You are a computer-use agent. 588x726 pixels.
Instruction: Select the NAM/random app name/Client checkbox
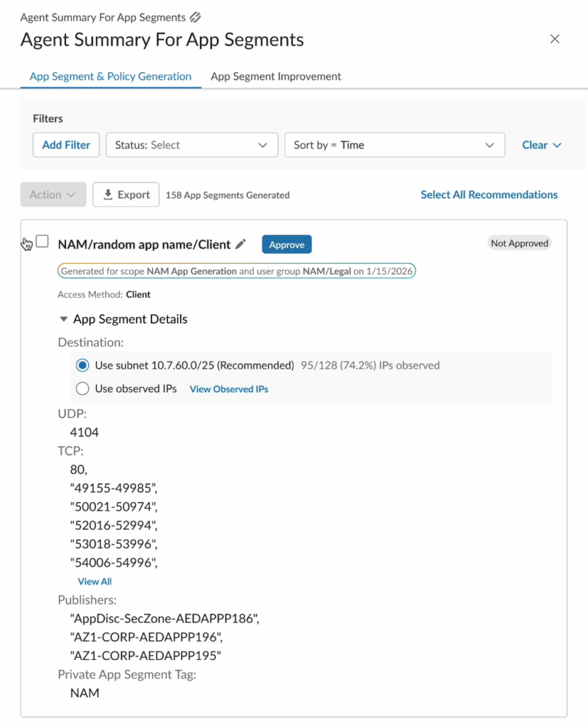click(43, 242)
